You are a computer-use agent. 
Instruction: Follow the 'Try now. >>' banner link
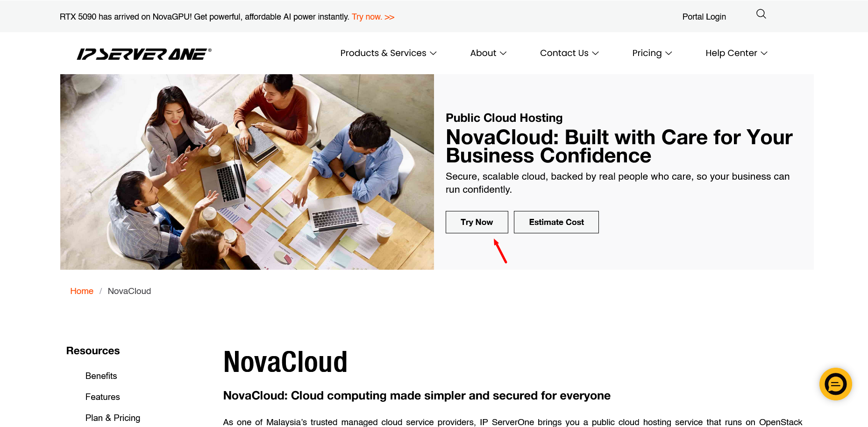pos(373,17)
